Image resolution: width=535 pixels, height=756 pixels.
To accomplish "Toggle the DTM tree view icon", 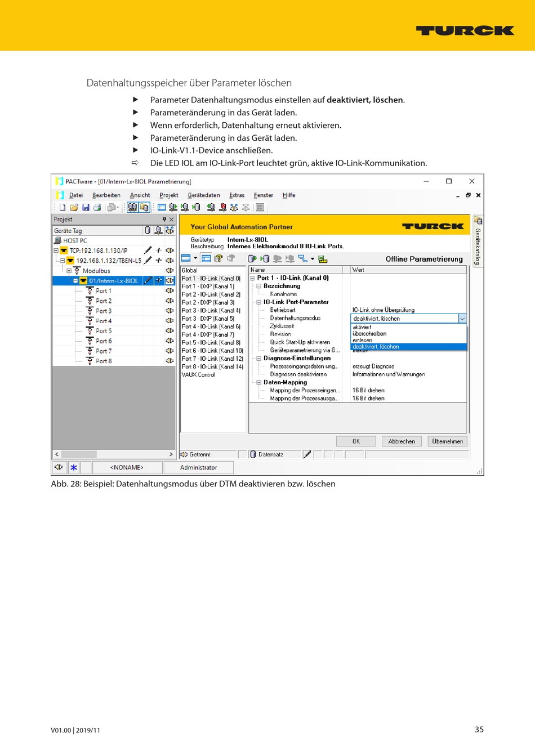I will tap(206, 258).
